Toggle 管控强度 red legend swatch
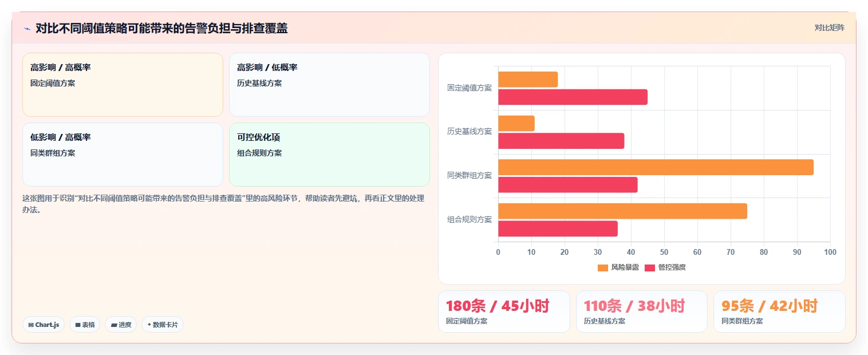 (x=650, y=267)
